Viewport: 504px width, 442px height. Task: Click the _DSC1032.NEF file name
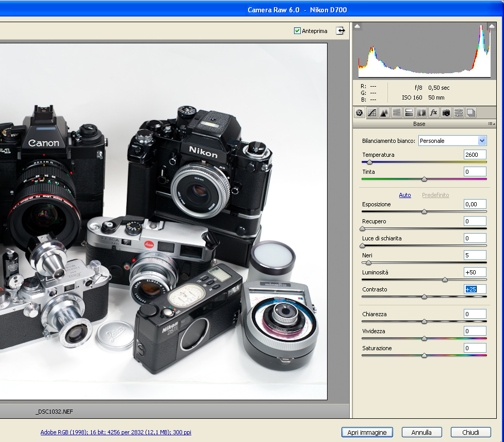coord(54,412)
